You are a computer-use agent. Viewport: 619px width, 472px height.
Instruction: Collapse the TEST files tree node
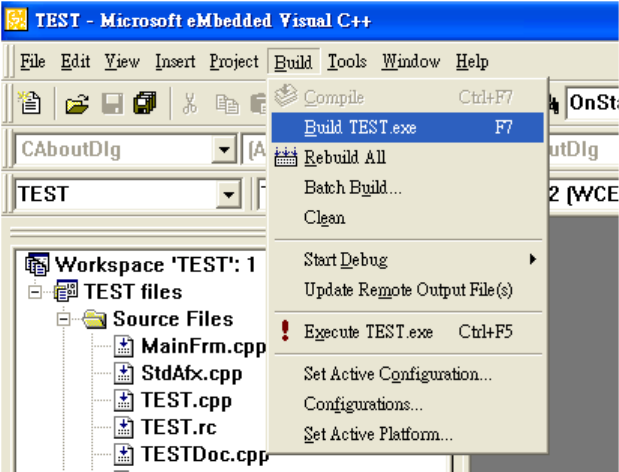pyautogui.click(x=35, y=292)
